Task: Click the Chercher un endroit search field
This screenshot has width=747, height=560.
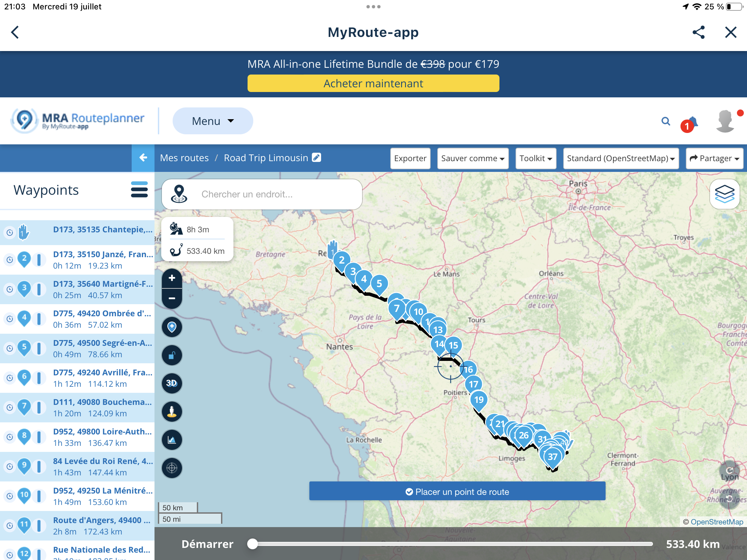Action: pyautogui.click(x=262, y=194)
